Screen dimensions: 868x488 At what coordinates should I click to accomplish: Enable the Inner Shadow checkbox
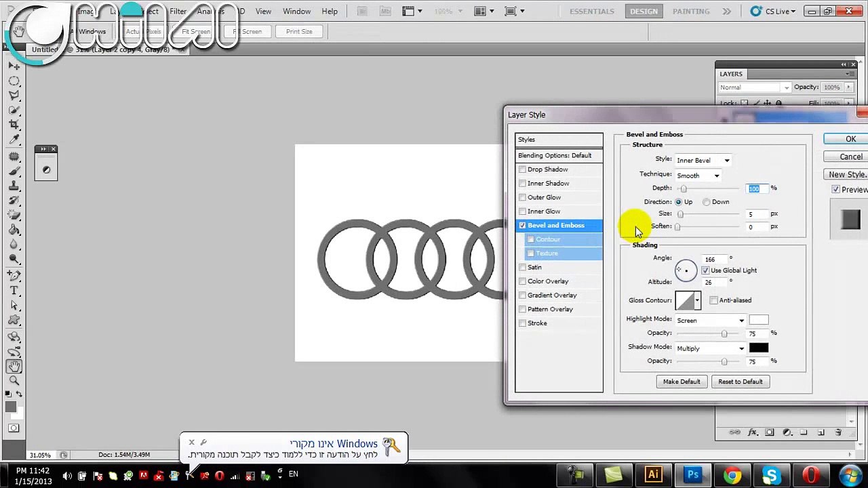click(x=522, y=184)
